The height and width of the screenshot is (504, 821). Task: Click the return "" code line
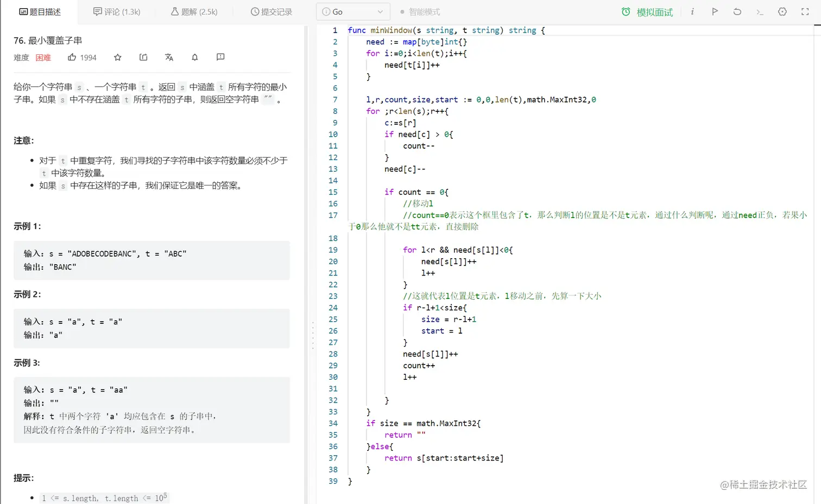(x=405, y=435)
